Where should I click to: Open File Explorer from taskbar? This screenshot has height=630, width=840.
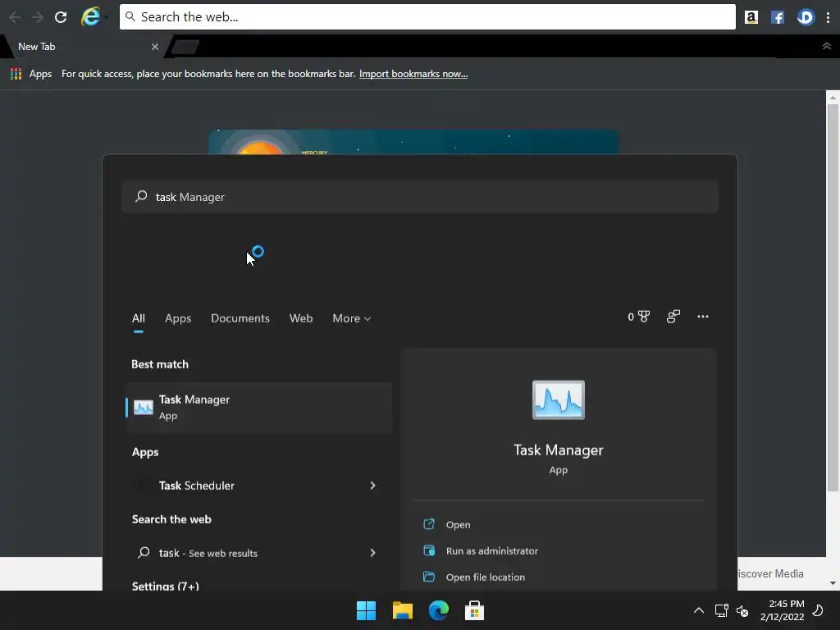[402, 610]
